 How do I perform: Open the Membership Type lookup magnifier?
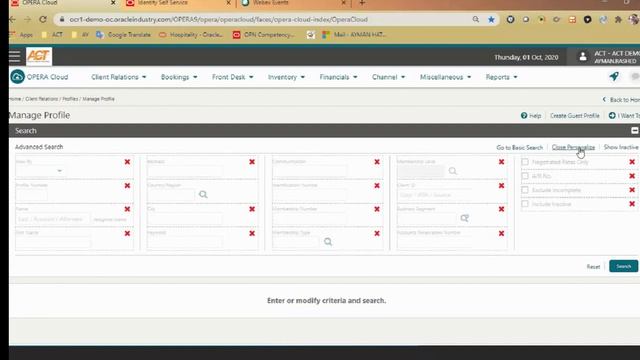tap(328, 242)
